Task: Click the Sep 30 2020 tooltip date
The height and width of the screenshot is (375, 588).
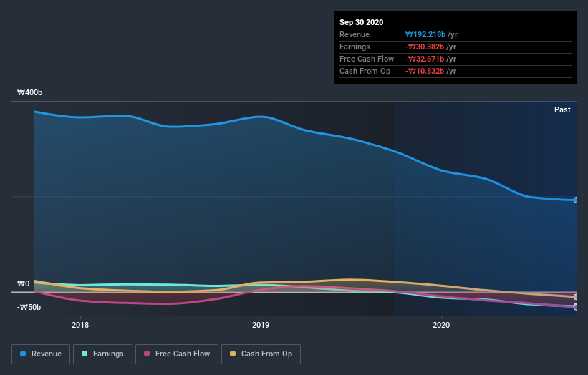Action: click(361, 22)
